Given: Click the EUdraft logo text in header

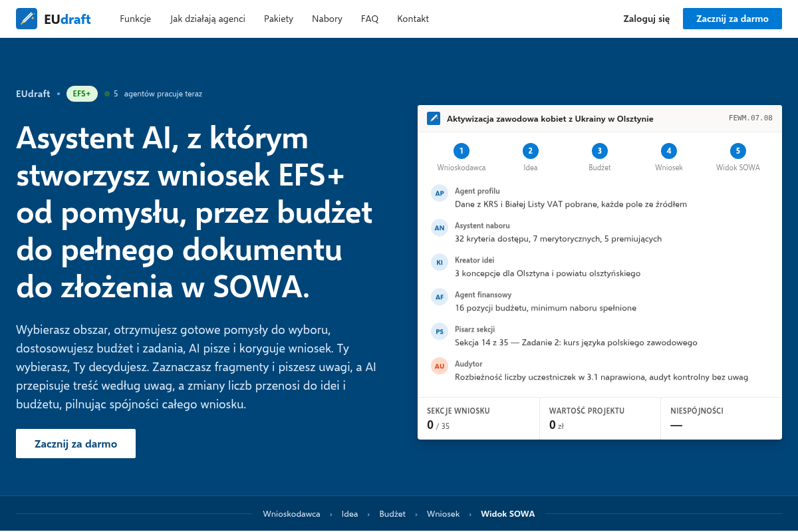Looking at the screenshot, I should coord(67,19).
